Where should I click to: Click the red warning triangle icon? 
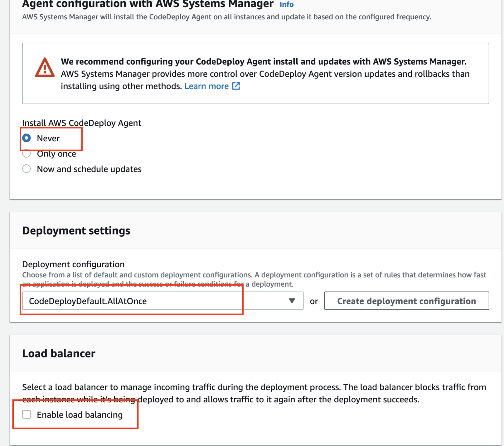45,68
